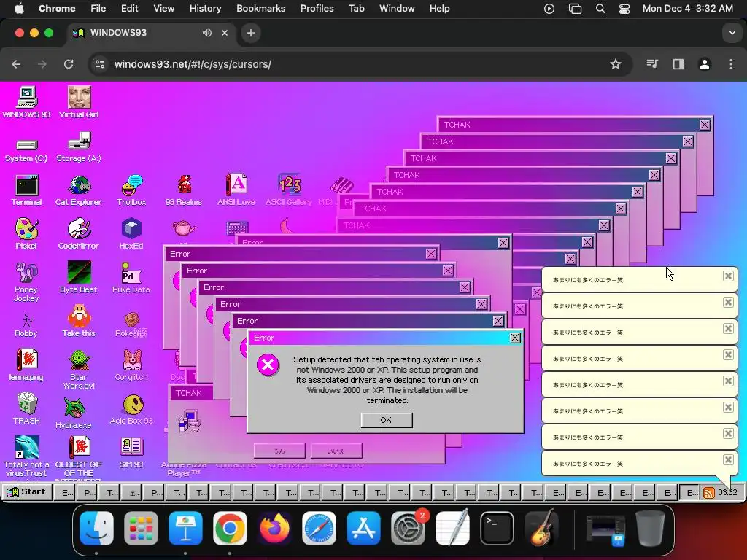
Task: Open the WINDOWS 93 desktop icon
Action: (x=27, y=102)
